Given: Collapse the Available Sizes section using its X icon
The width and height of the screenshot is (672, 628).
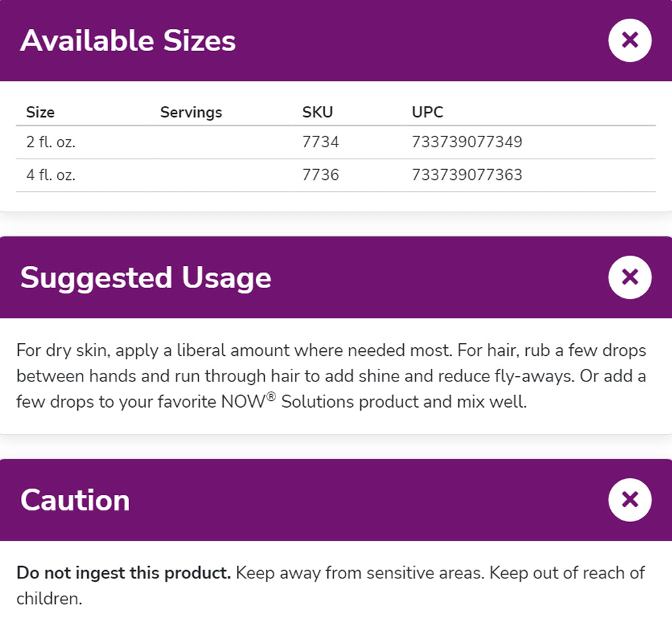Looking at the screenshot, I should pos(630,40).
